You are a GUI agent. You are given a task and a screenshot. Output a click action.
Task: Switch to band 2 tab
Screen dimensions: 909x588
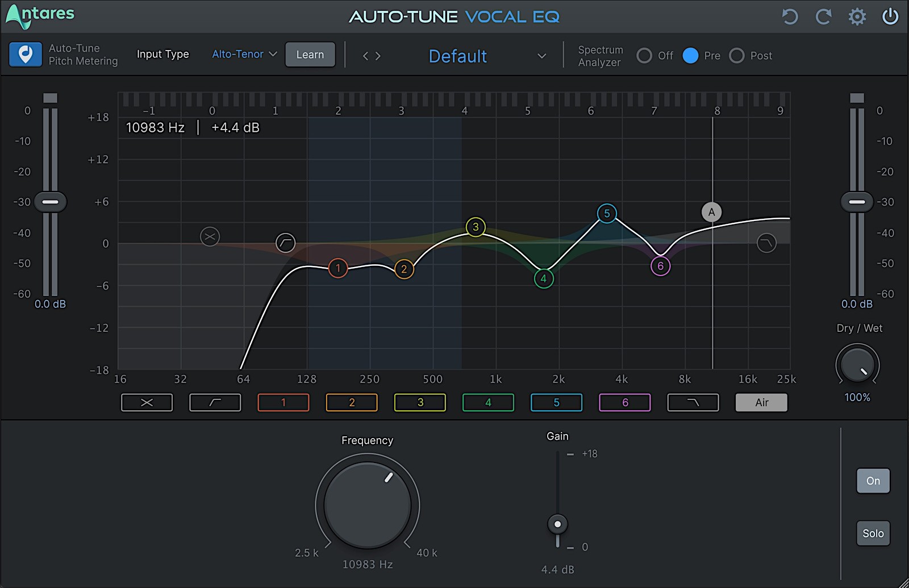click(x=352, y=402)
